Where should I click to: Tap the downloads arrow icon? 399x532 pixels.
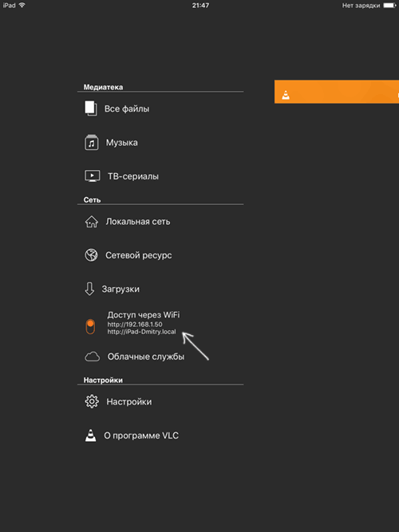[x=89, y=289]
